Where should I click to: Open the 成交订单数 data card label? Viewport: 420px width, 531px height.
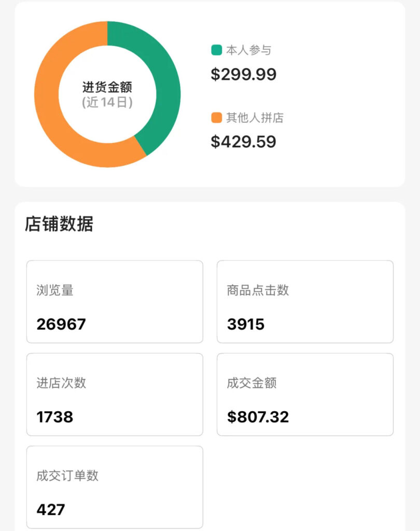click(x=67, y=476)
